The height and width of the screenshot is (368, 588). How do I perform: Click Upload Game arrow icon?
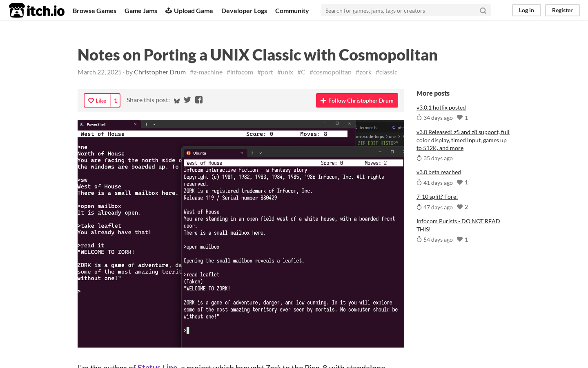click(x=169, y=10)
